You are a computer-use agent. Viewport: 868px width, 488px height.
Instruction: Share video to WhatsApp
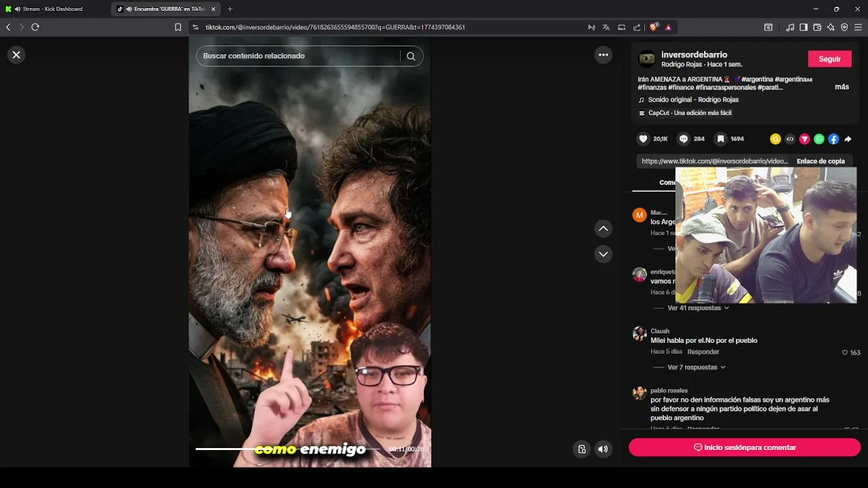(819, 139)
